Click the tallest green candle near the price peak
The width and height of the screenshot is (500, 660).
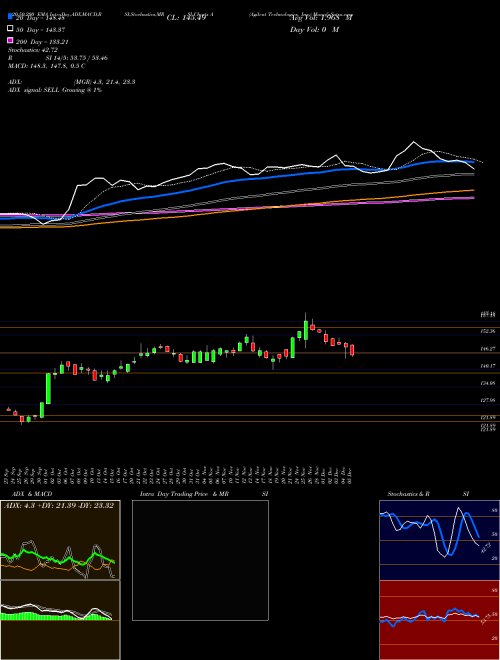point(306,331)
